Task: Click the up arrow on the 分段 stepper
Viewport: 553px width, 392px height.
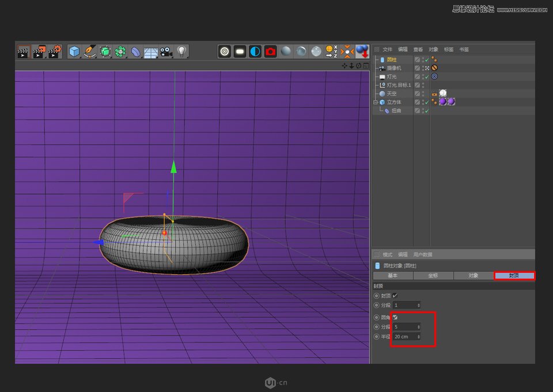Action: [x=419, y=303]
